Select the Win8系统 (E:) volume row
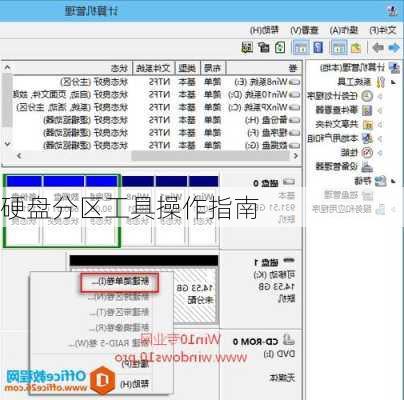 [156, 82]
